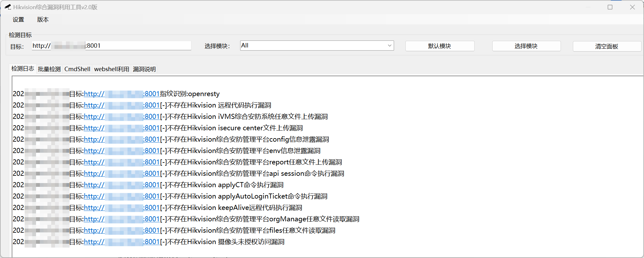Switch to the 批量检测 tab
Viewport: 644px width, 258px height.
point(49,69)
